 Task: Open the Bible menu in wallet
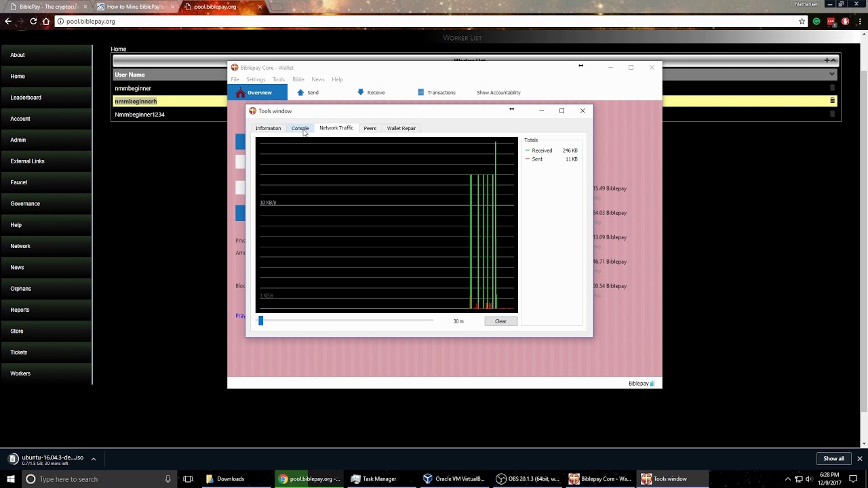point(298,79)
